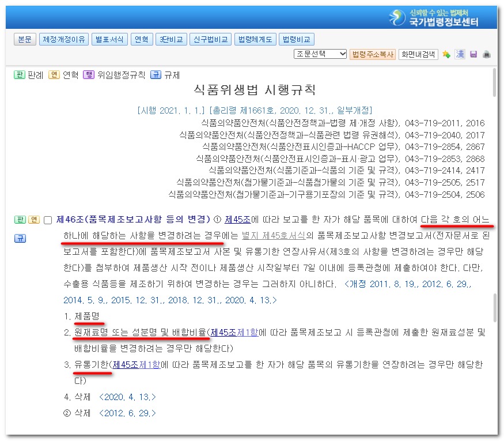The width and height of the screenshot is (504, 441).
Task: Open 판례 icon beside 제46조
Action: click(x=20, y=220)
